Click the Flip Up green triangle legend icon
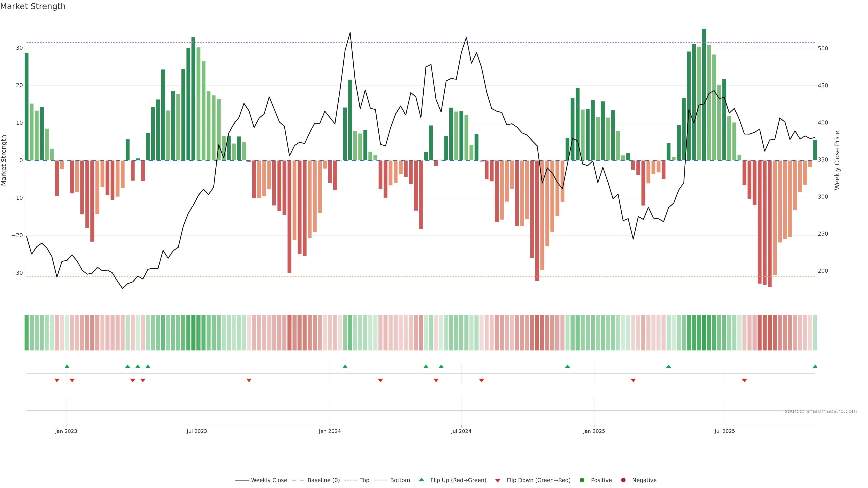The height and width of the screenshot is (488, 868). tap(421, 480)
